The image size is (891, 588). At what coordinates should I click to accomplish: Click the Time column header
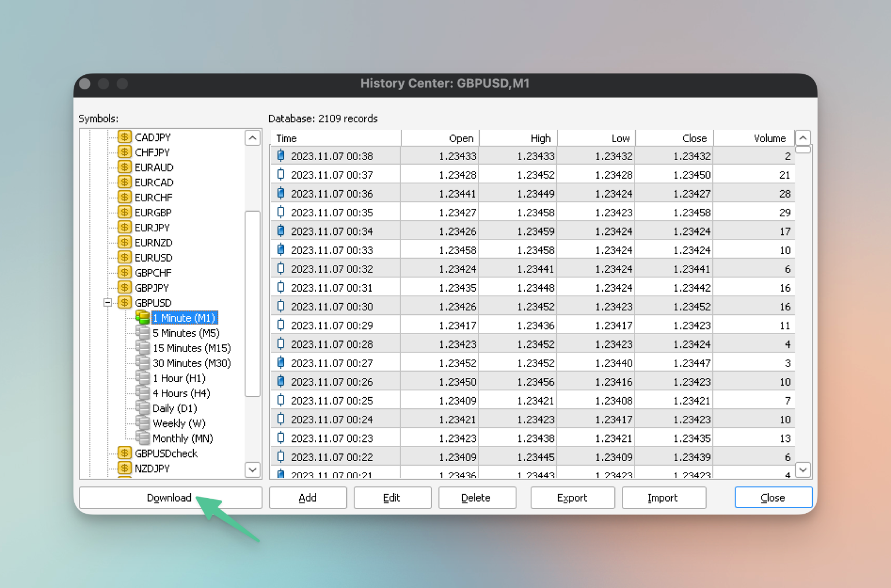pos(336,138)
